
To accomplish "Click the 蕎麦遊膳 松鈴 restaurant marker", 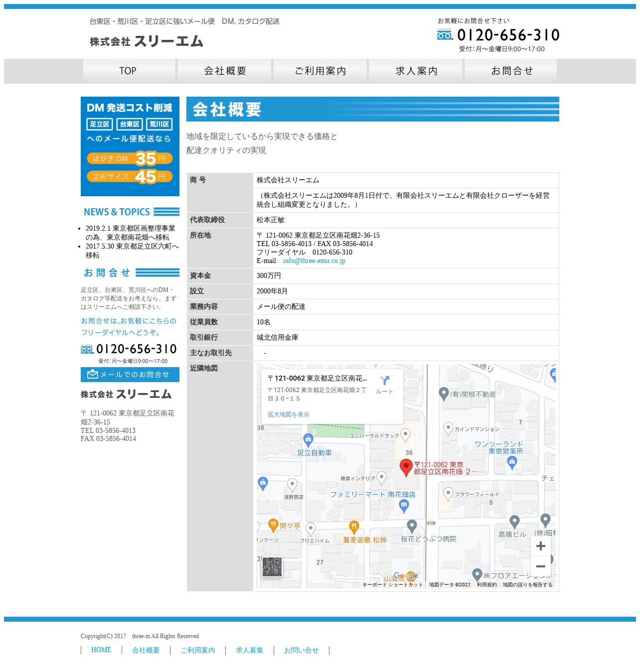I will [354, 527].
